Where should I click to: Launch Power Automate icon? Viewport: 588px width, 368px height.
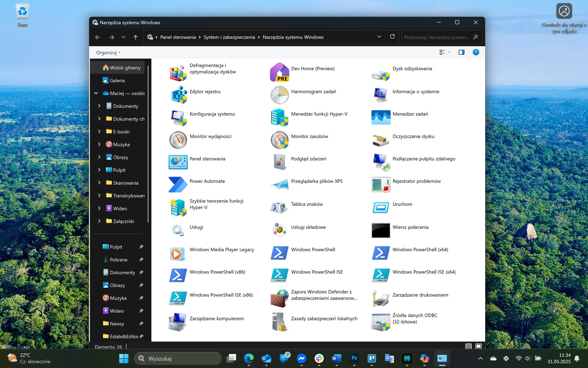pos(178,184)
